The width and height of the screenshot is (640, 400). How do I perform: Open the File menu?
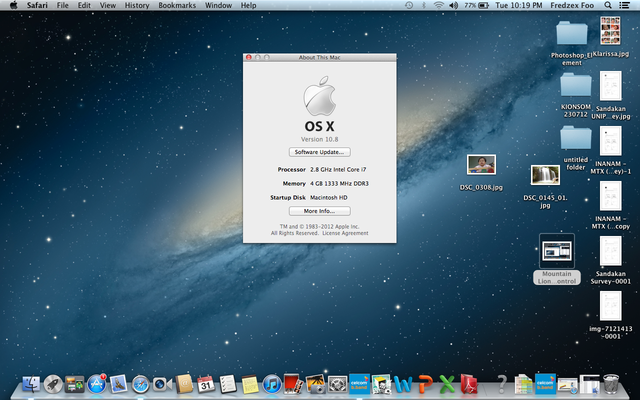point(62,5)
